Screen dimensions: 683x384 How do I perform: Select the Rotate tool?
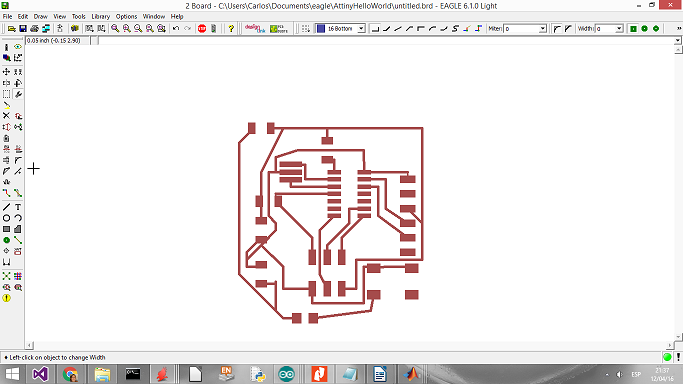tap(18, 83)
